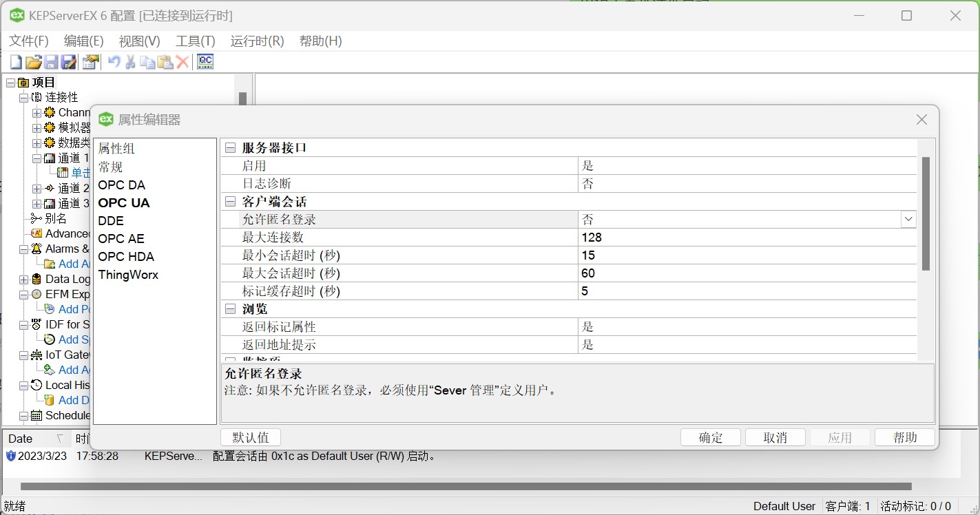Screen dimensions: 980x515
Task: Click the red X delete icon
Action: (x=181, y=61)
